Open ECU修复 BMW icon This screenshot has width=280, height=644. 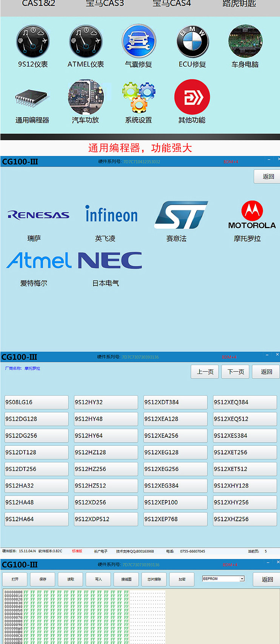[x=192, y=41]
